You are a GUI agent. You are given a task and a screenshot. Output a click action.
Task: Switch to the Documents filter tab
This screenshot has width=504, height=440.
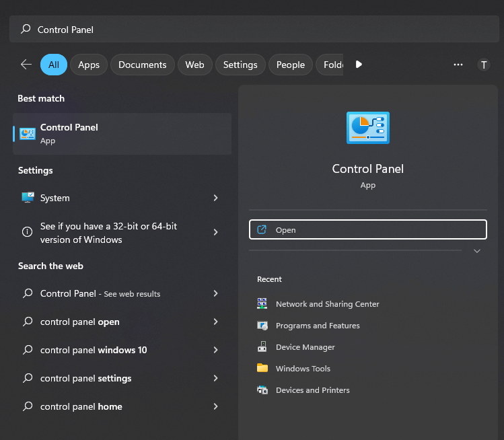coord(143,65)
